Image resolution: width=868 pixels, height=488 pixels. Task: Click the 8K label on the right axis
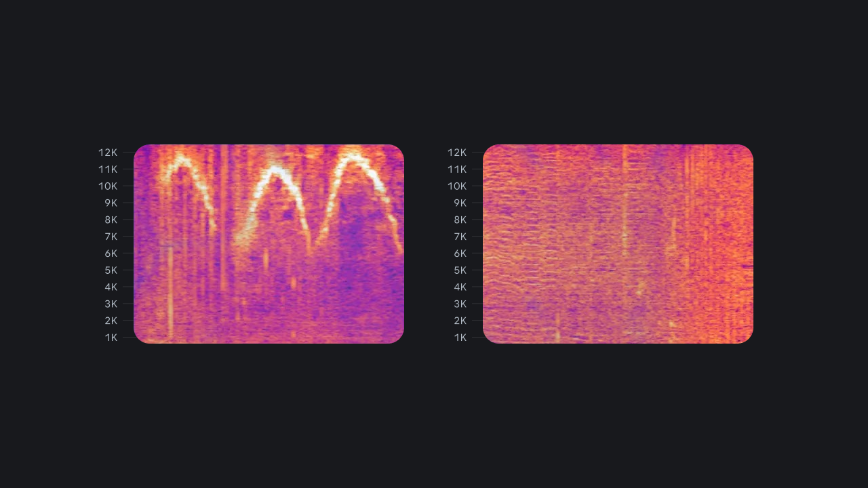(460, 220)
